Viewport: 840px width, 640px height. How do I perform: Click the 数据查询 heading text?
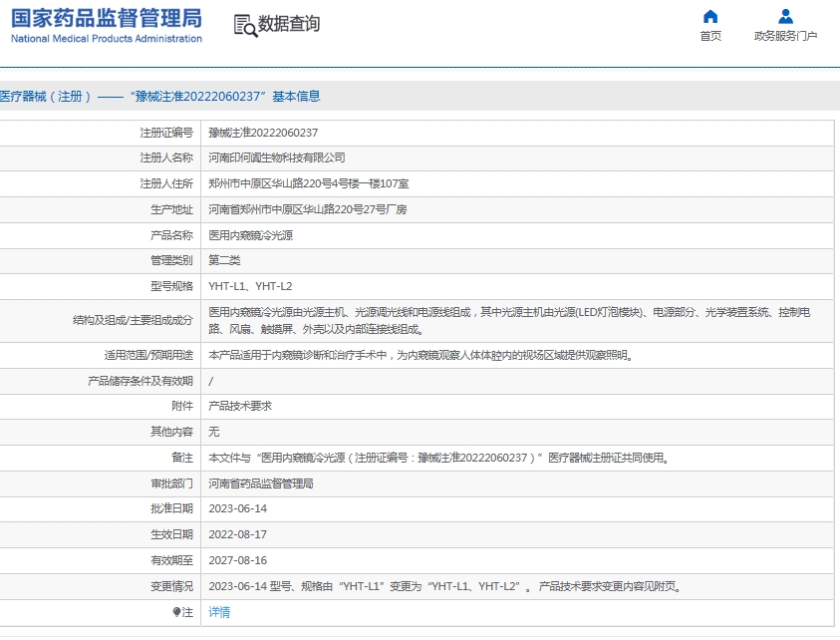pos(289,24)
